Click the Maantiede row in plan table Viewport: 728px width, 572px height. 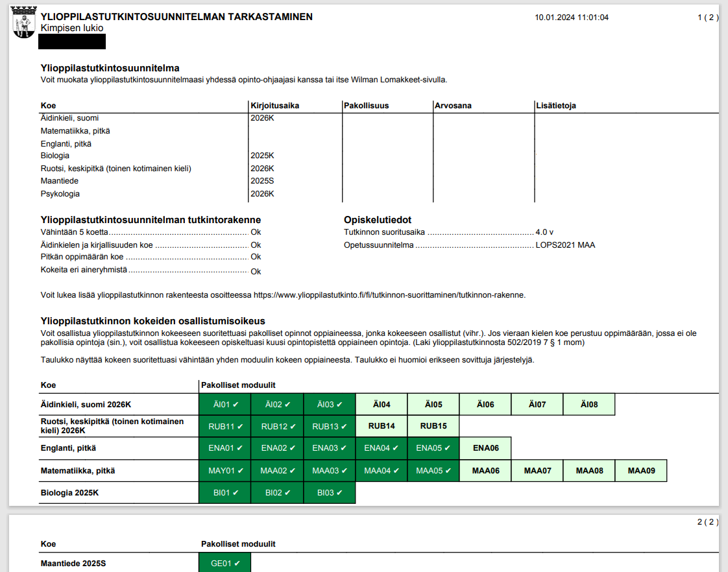coord(60,181)
